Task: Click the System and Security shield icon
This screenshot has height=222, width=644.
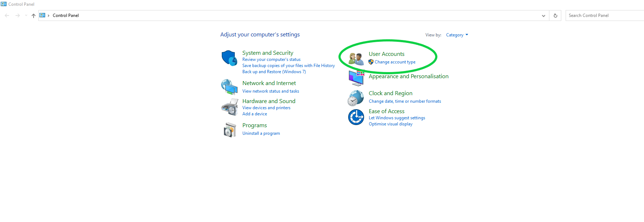Action: (x=229, y=58)
